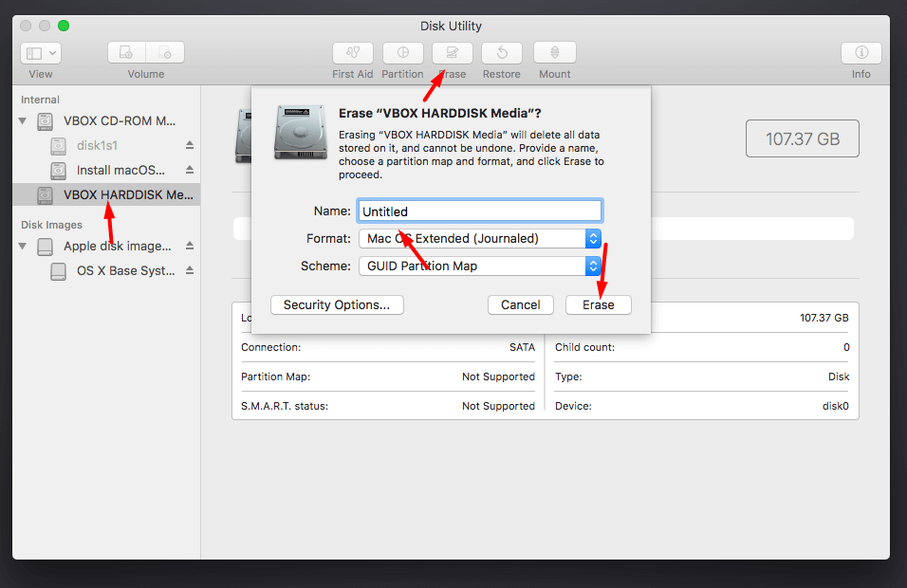The height and width of the screenshot is (588, 907).
Task: Open the Partition tool
Action: [402, 53]
